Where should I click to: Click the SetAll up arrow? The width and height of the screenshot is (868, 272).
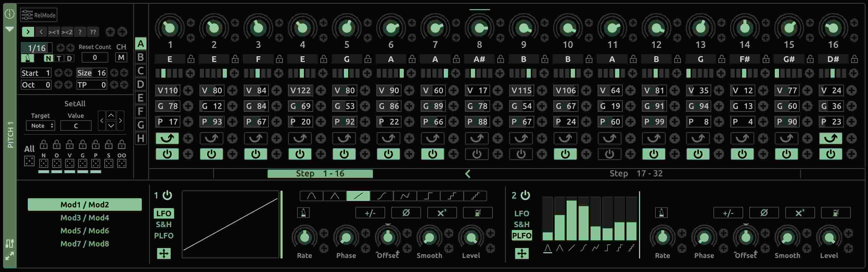click(111, 115)
